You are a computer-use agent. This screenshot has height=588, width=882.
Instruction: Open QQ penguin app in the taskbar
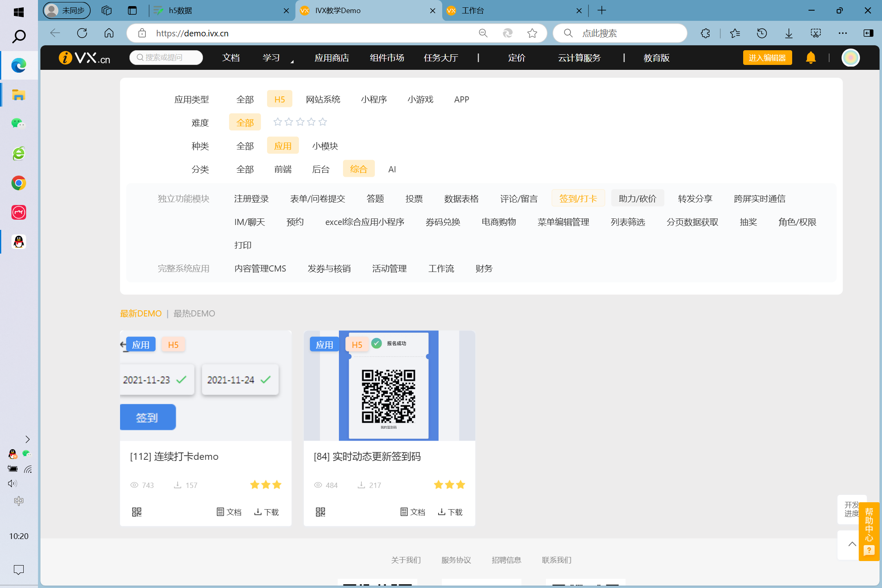pyautogui.click(x=19, y=242)
